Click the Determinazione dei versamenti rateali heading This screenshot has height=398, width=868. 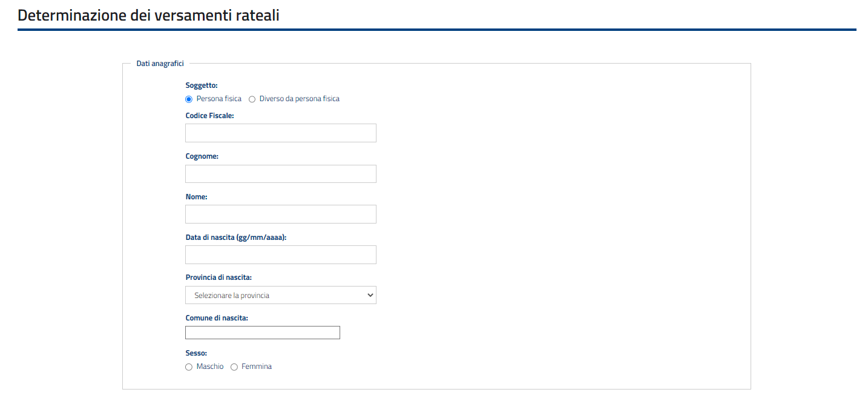pyautogui.click(x=148, y=15)
